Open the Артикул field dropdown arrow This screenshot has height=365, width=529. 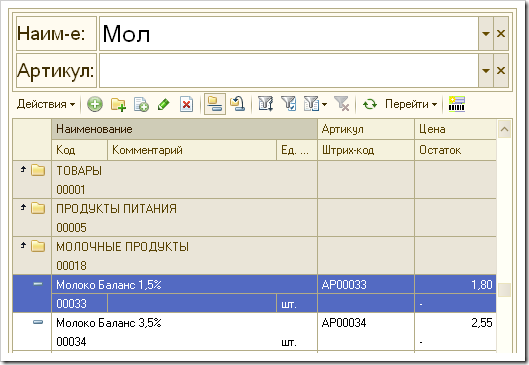486,71
